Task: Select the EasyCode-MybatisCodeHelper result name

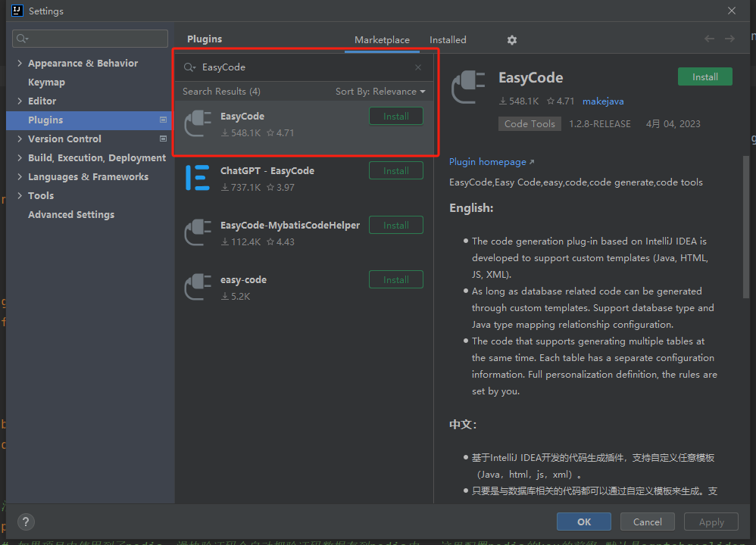Action: (290, 225)
